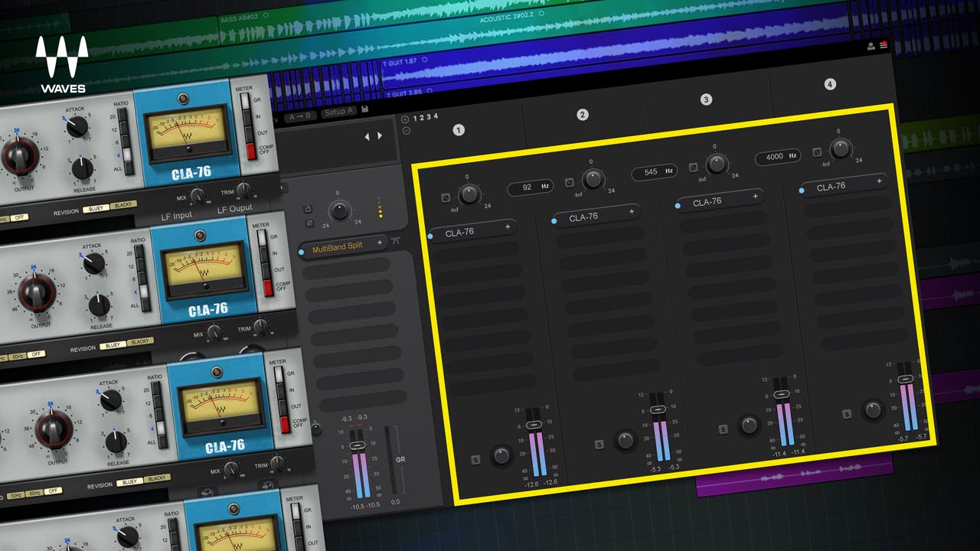The image size is (980, 551).
Task: Click the save preset disk icon
Action: [x=365, y=109]
